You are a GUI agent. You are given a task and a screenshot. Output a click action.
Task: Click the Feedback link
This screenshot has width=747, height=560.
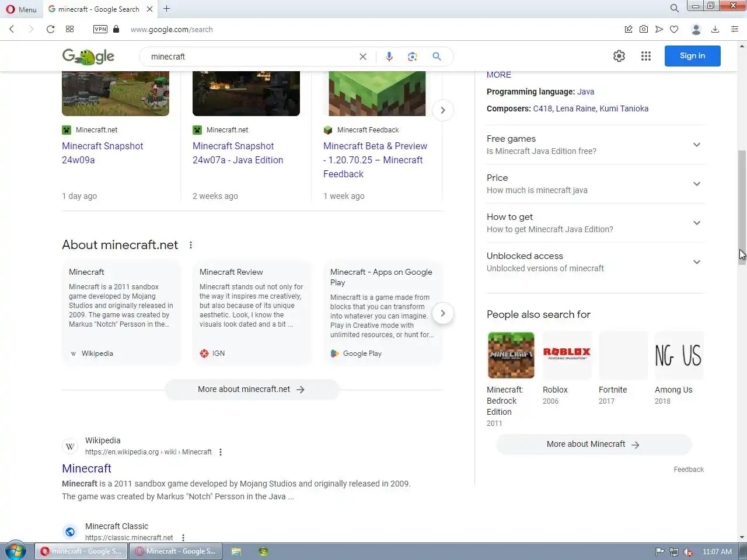689,470
